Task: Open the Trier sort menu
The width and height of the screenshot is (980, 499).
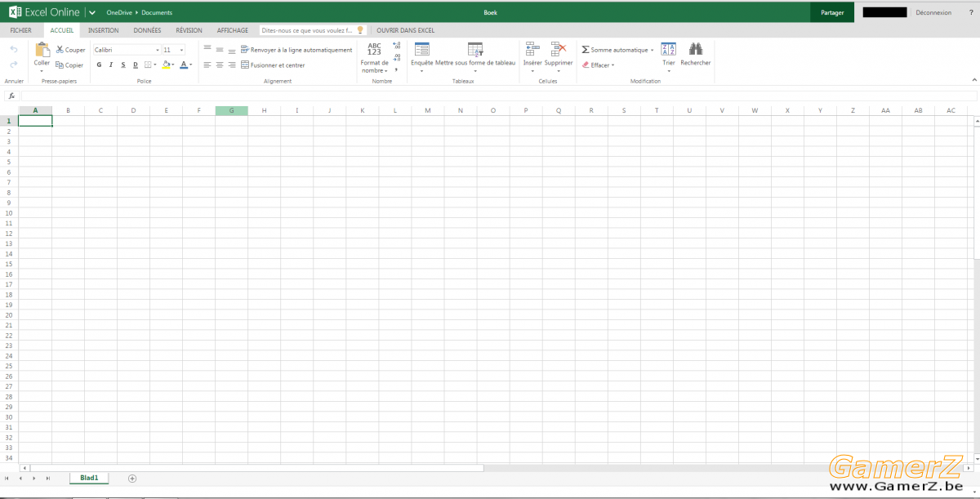Action: pyautogui.click(x=669, y=57)
